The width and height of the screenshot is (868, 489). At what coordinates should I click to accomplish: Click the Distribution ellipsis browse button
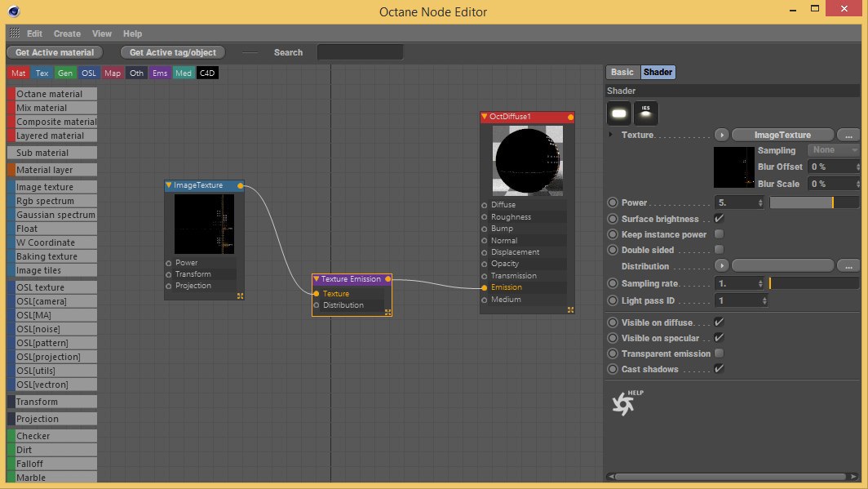click(x=848, y=266)
